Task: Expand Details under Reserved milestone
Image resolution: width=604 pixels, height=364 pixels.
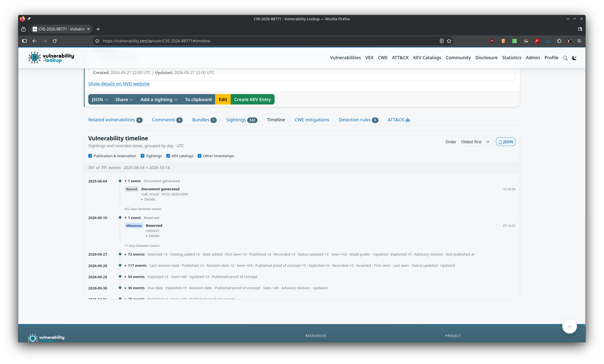Action: (x=153, y=236)
